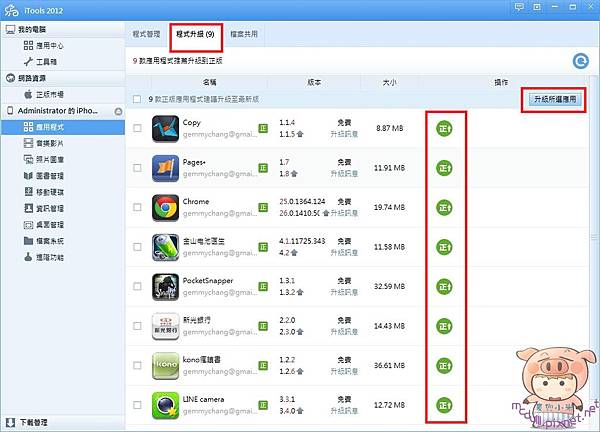Click the feedback chat icon in title bar
This screenshot has width=600, height=432.
519,7
